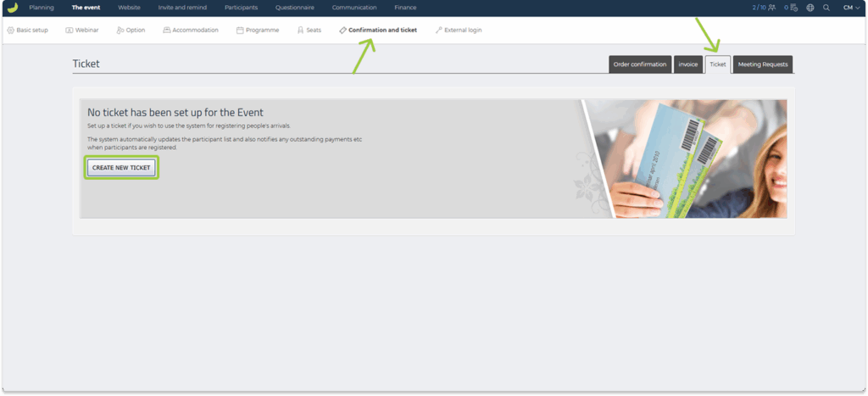Viewport: 868px width, 396px height.
Task: Open the Participants menu
Action: (241, 8)
